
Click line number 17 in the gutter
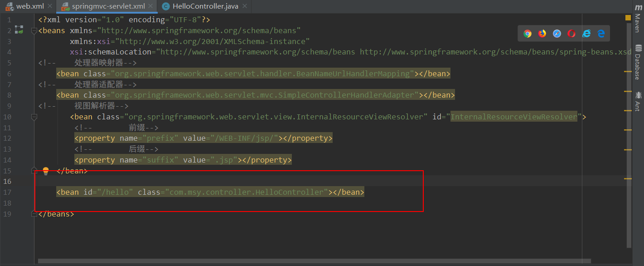click(7, 192)
